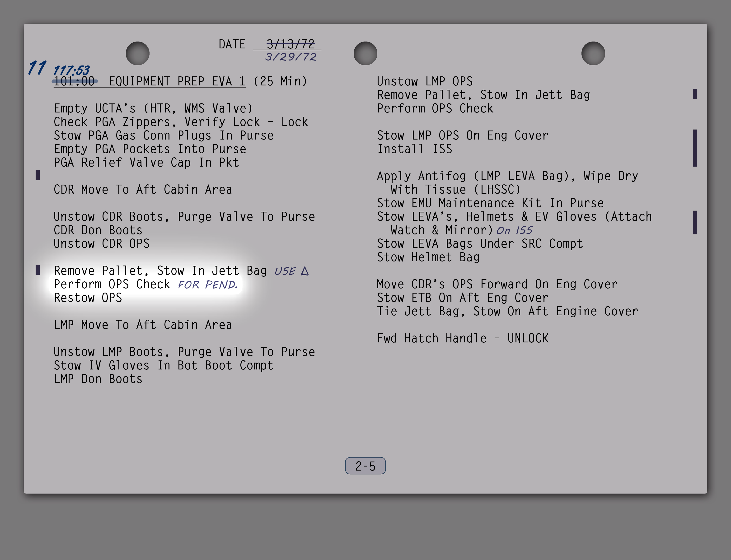Click the handwritten FOR PEND. annotation
Screen dimensions: 731x560
coord(207,285)
